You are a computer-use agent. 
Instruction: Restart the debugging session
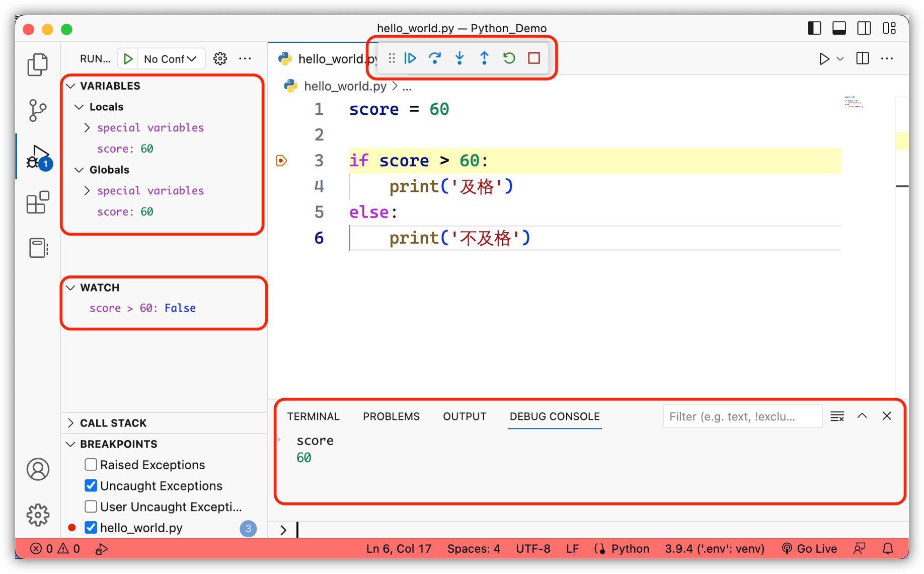(509, 58)
